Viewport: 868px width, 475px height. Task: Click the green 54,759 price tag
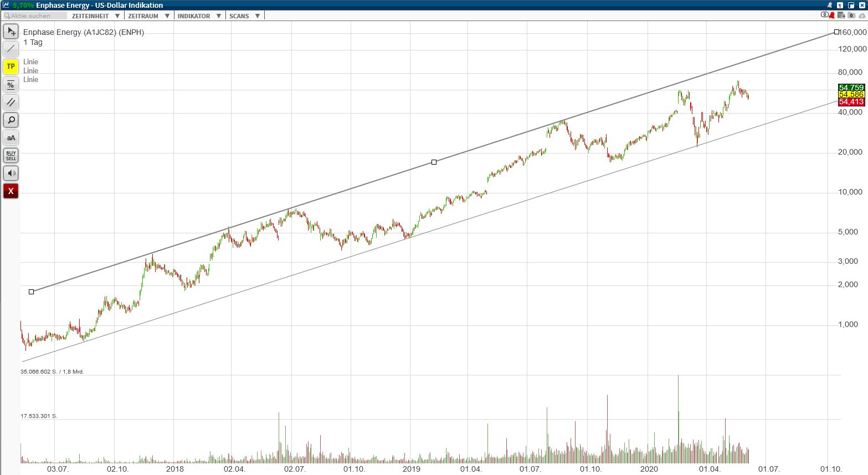click(x=851, y=88)
